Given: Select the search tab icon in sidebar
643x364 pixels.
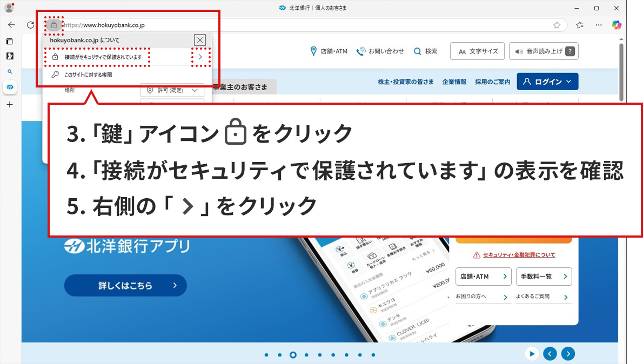Looking at the screenshot, I should (10, 71).
